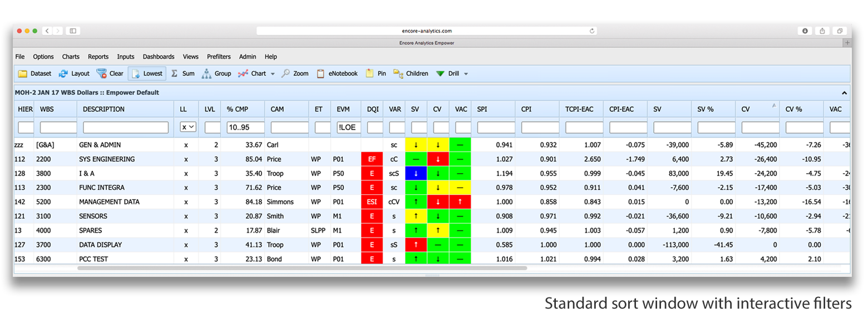868x322 pixels.
Task: Select the Group hierarchy icon
Action: coord(206,74)
